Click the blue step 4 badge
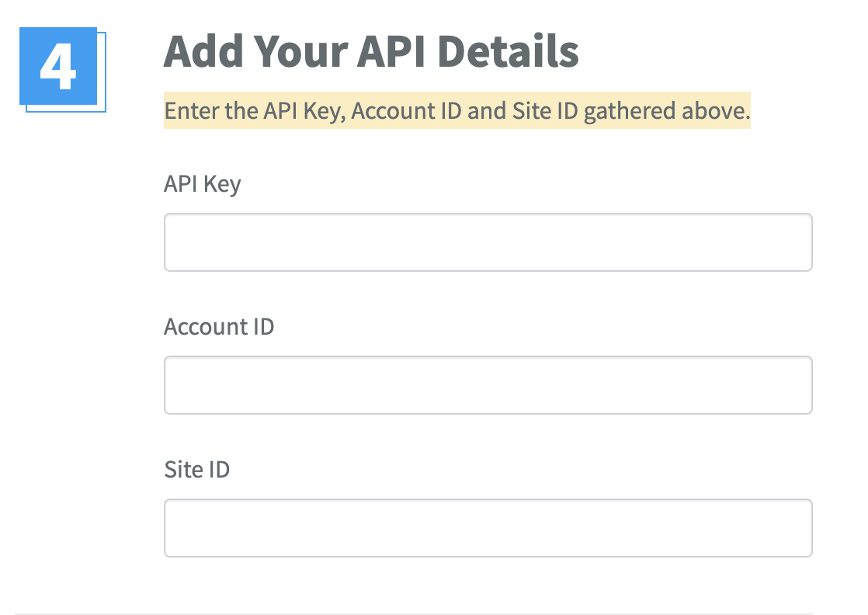868x615 pixels. (x=58, y=67)
